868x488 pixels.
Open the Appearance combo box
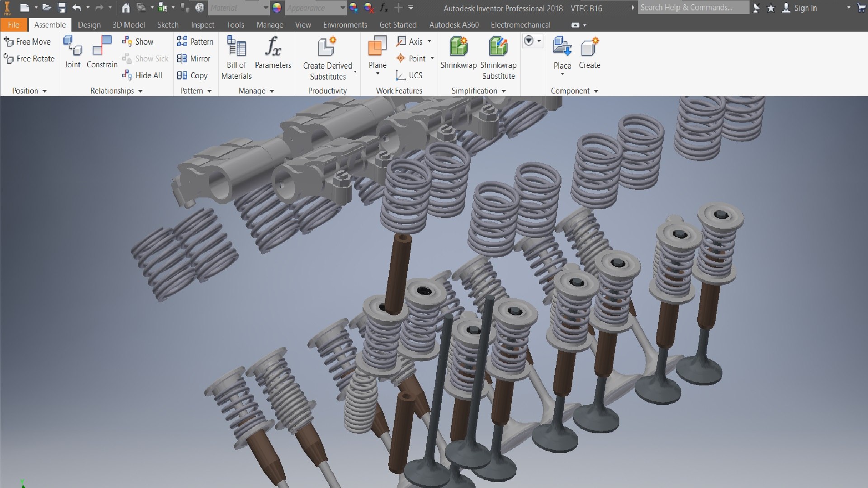[316, 8]
